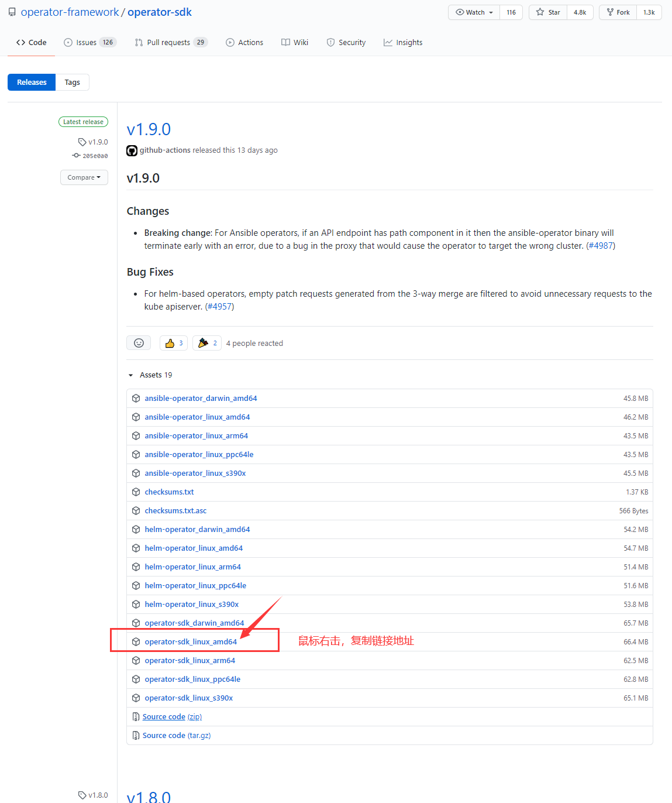This screenshot has width=672, height=803.
Task: Open checksums.txt.asc asset
Action: [x=175, y=510]
